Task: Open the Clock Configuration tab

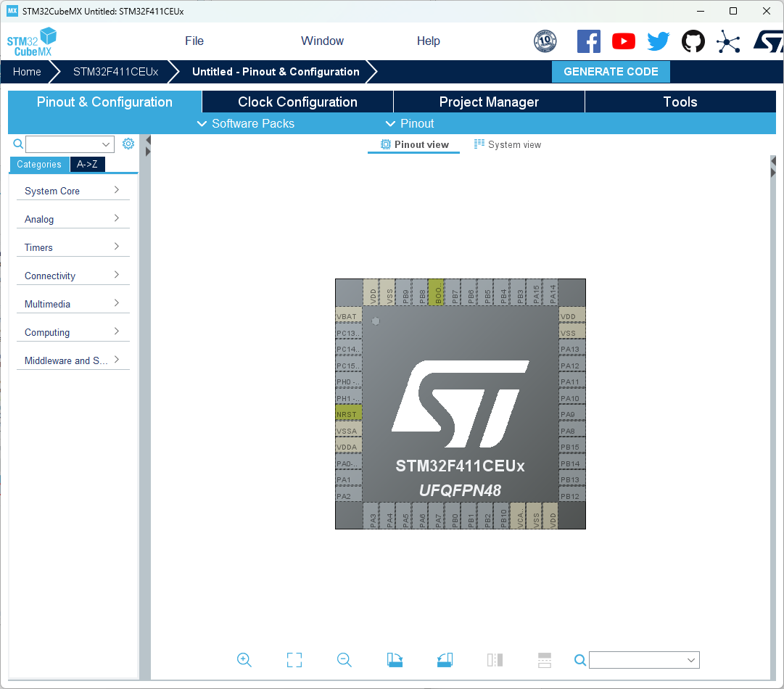Action: pos(297,102)
